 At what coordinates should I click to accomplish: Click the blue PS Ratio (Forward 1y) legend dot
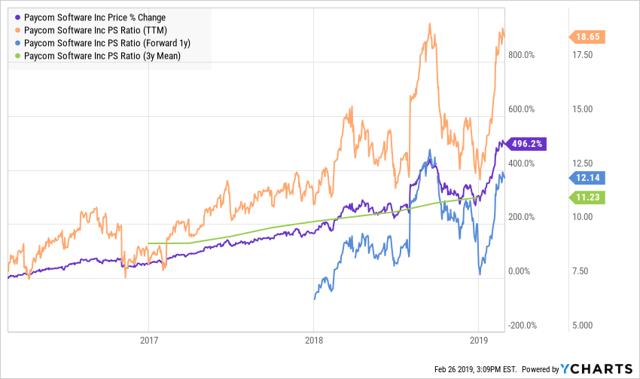17,43
